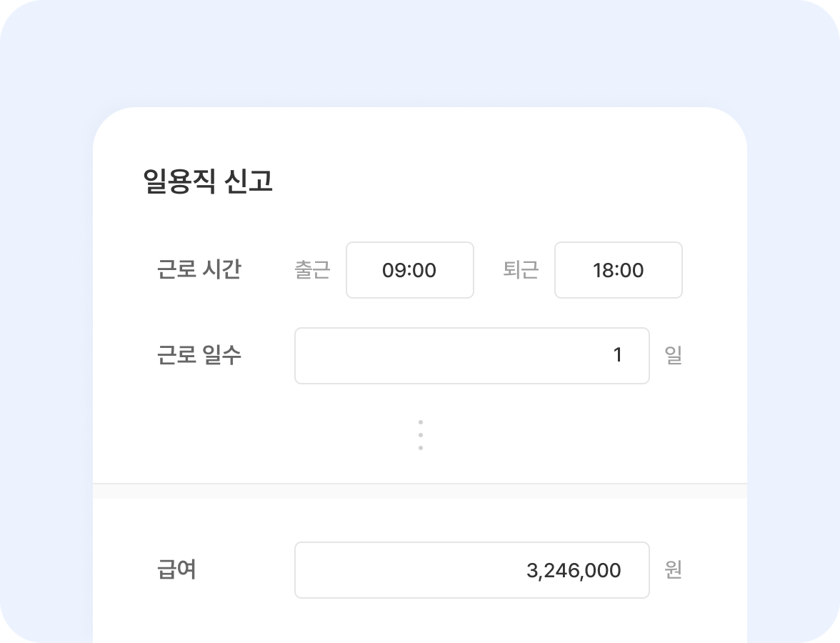
Task: Click the 퇴근 label text
Action: point(521,270)
